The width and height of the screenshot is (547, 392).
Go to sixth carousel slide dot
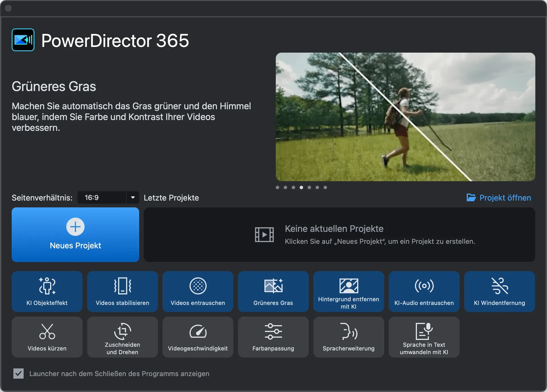pos(317,187)
